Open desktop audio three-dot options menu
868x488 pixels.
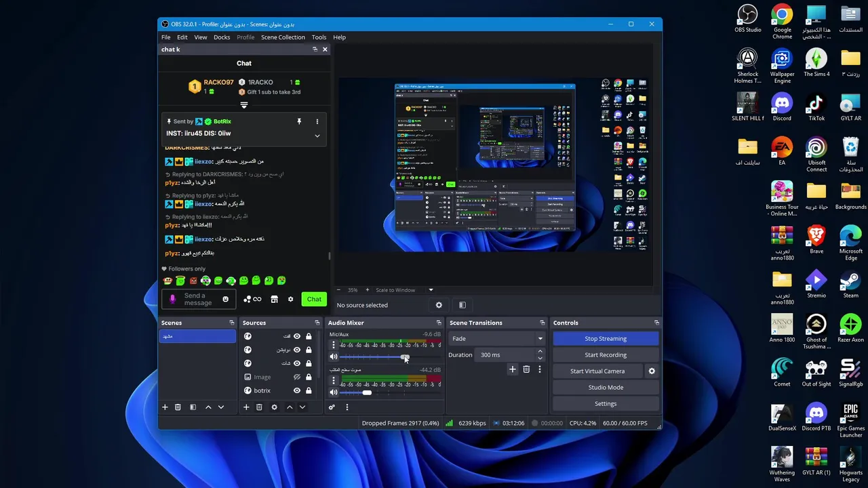point(333,380)
